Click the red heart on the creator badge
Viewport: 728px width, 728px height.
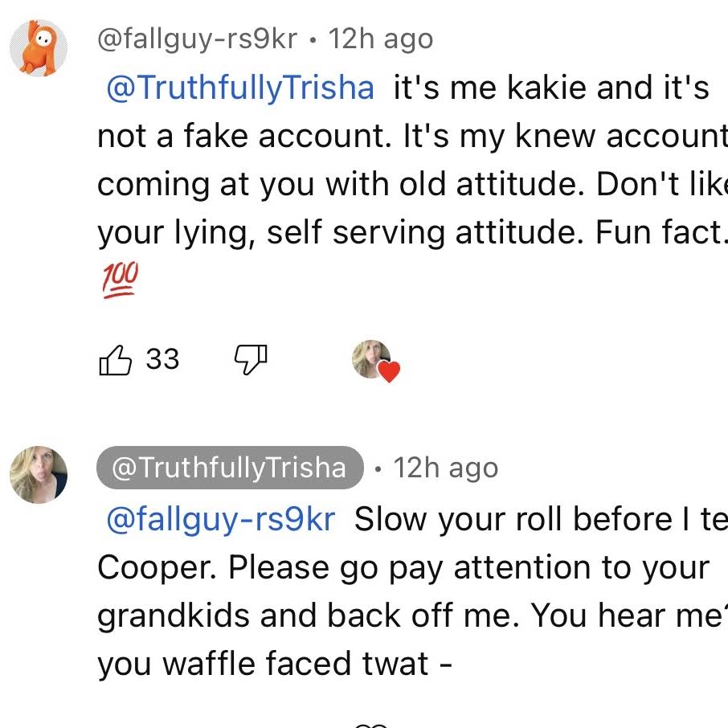click(x=390, y=371)
